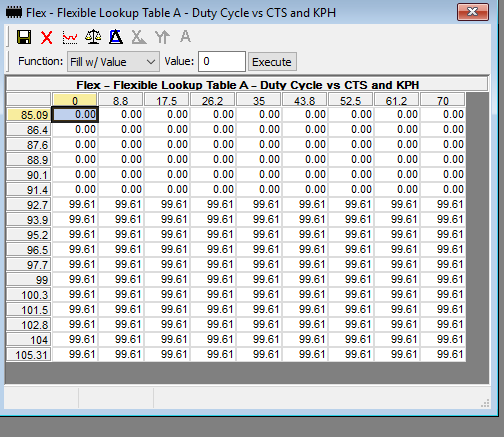504x437 pixels.
Task: Click cell at row 95.2, column 70
Action: 443,234
